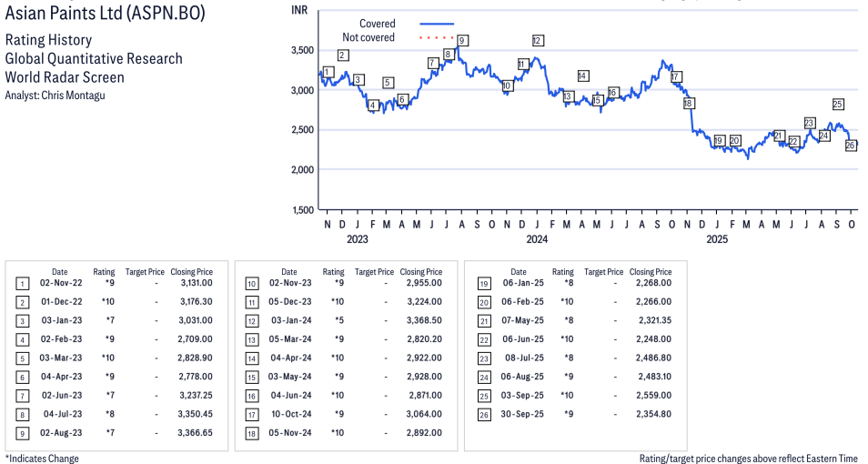This screenshot has height=464, width=868.
Task: Click chart marker 25 above the 2025 line
Action: click(x=838, y=105)
